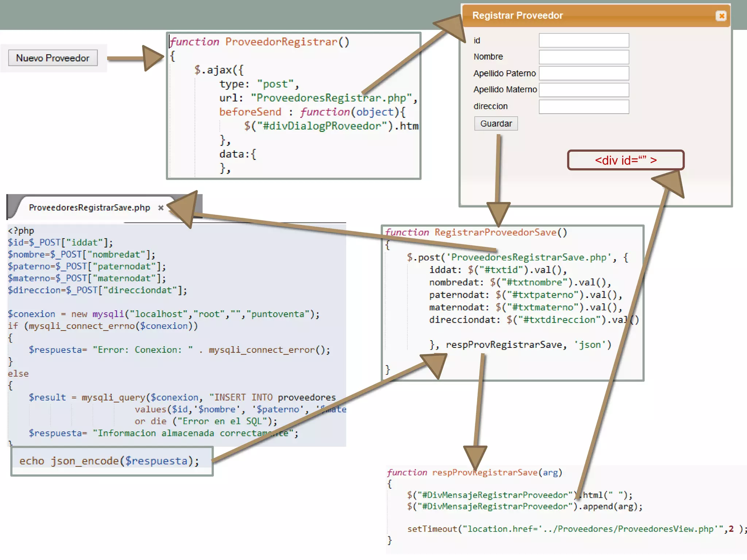The height and width of the screenshot is (560, 747).
Task: Click the Apellido Materno input
Action: pos(584,90)
